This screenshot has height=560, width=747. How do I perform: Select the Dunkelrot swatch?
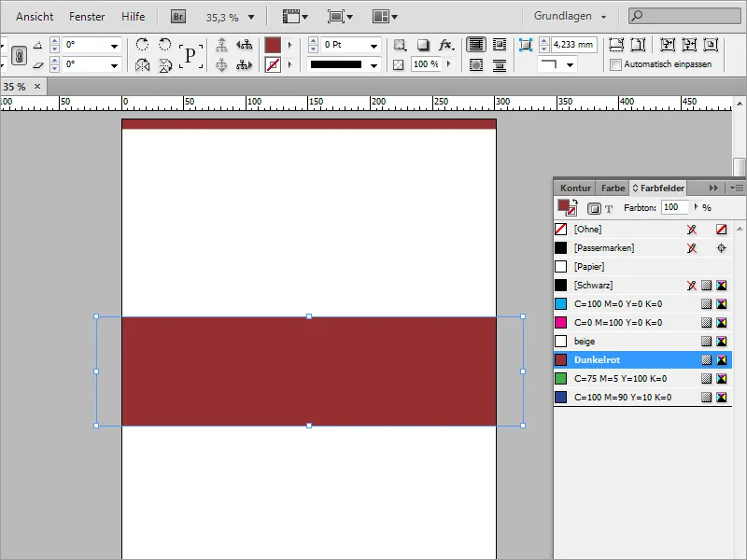tap(642, 360)
